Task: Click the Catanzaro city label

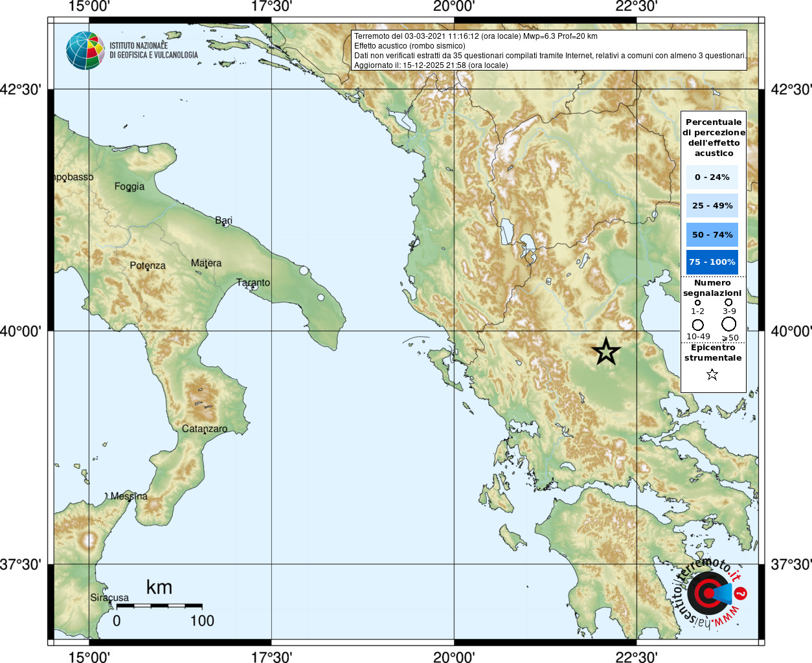Action: (x=205, y=429)
